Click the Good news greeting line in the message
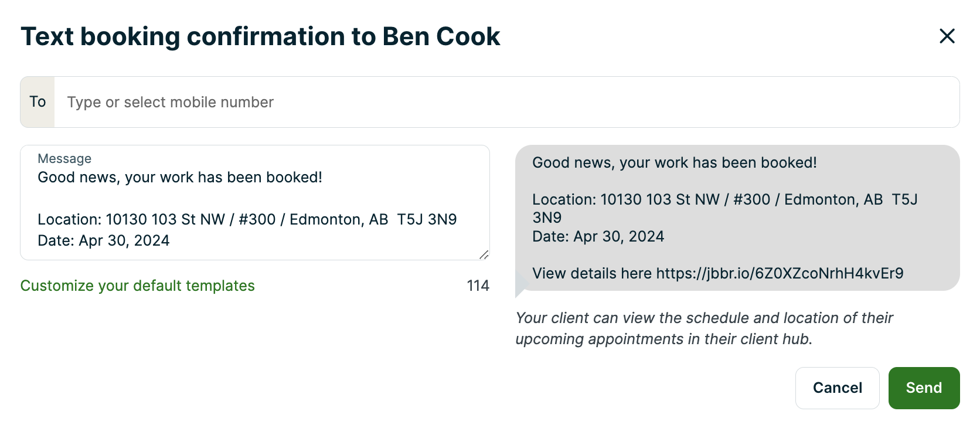This screenshot has height=428, width=980. tap(179, 177)
